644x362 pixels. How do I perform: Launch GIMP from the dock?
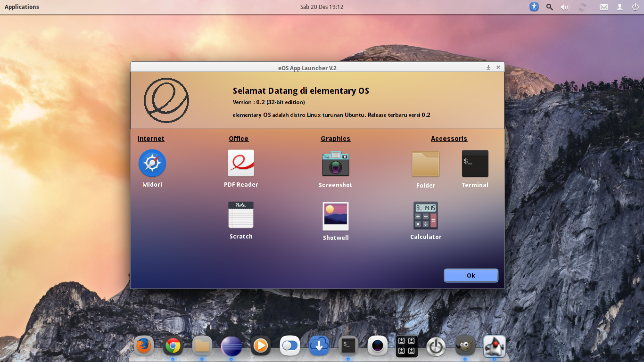coord(465,346)
